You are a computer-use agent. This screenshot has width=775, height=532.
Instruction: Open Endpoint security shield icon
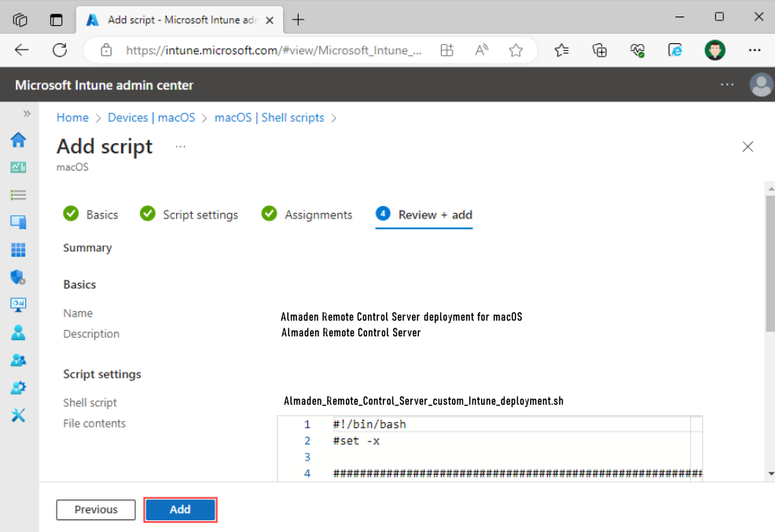tap(18, 277)
